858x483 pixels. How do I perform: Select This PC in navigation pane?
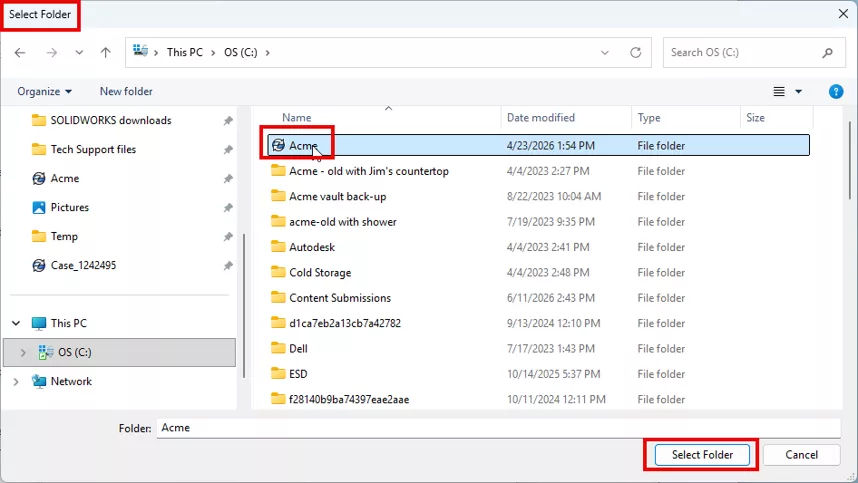[x=68, y=323]
